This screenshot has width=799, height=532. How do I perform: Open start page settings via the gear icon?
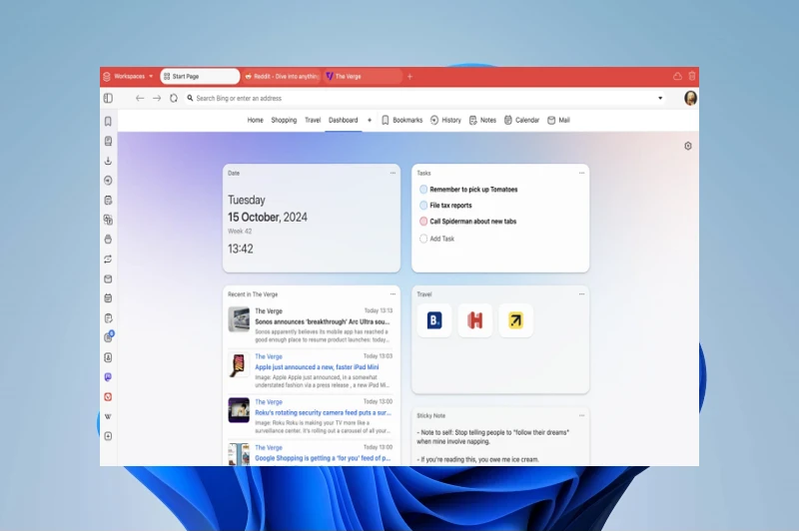click(x=688, y=146)
